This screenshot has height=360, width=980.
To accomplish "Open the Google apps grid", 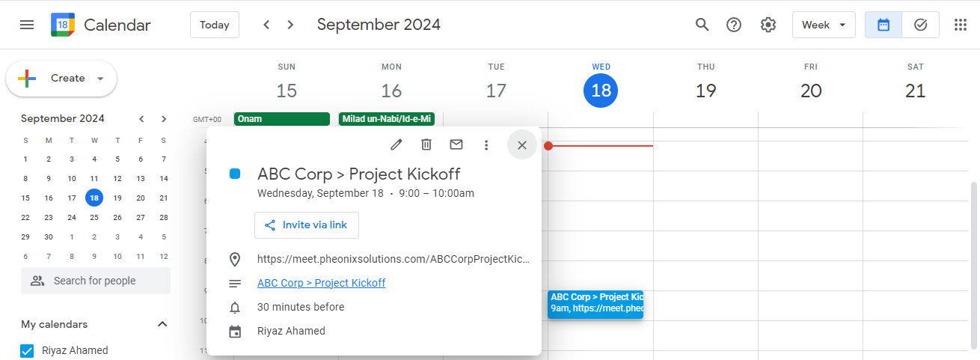I will [x=961, y=25].
